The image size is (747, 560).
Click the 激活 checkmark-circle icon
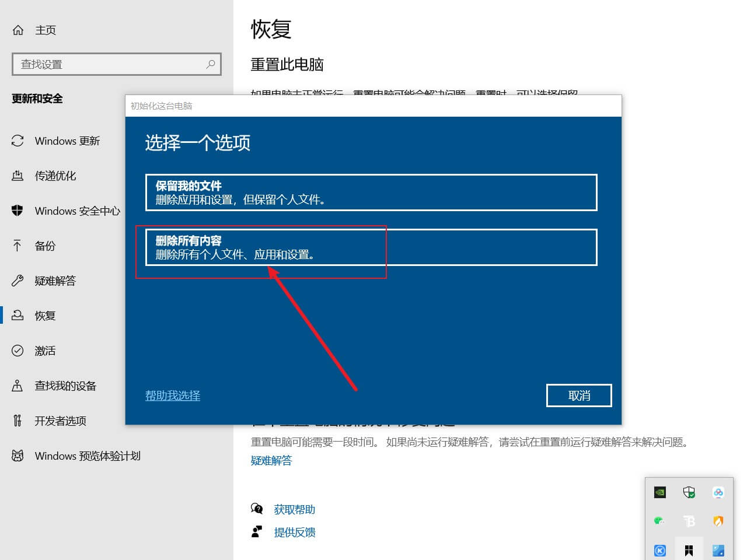pos(18,351)
